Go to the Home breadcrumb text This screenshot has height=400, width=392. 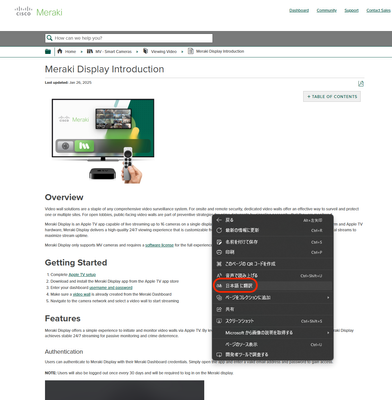pyautogui.click(x=70, y=52)
